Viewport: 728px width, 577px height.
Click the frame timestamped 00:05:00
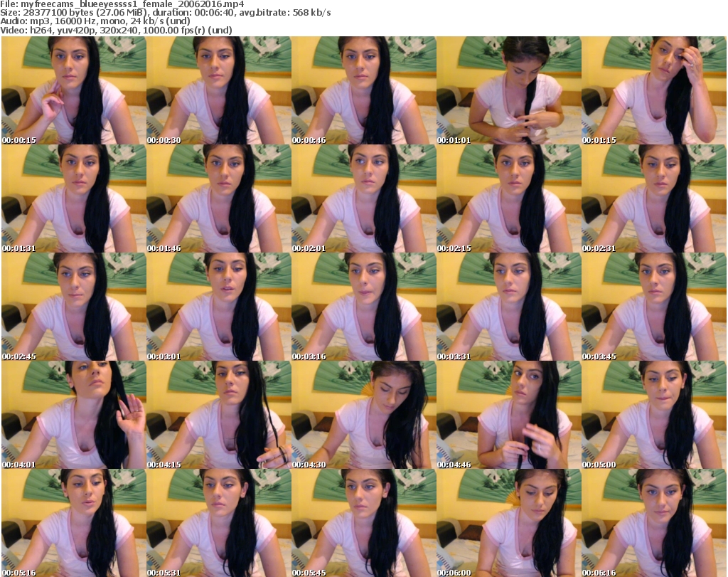654,415
